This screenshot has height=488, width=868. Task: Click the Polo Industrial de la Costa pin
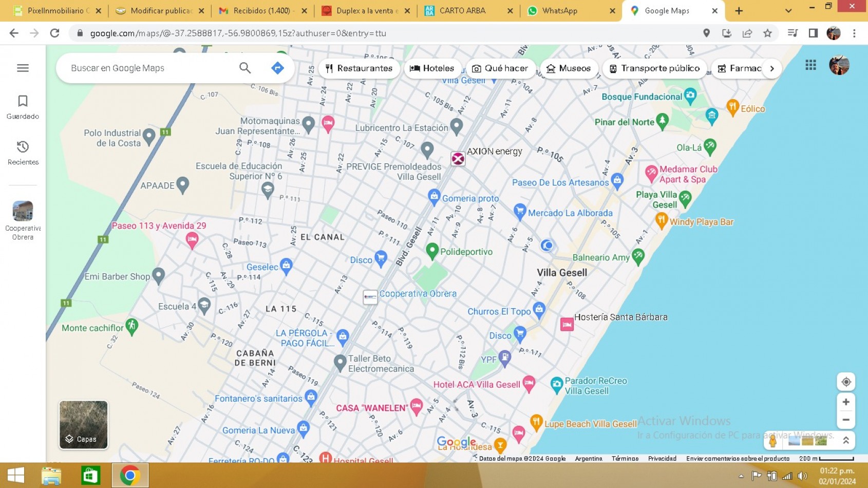(149, 136)
